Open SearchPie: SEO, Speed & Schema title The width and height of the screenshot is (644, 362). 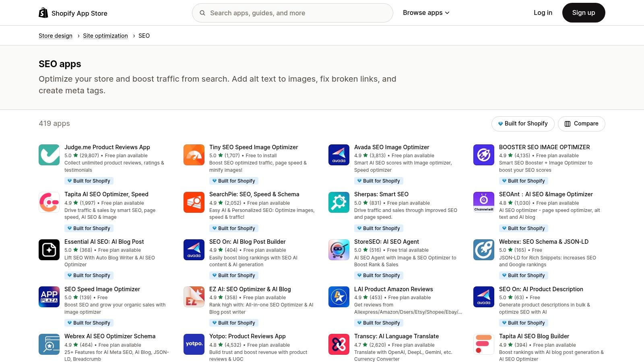click(x=254, y=194)
